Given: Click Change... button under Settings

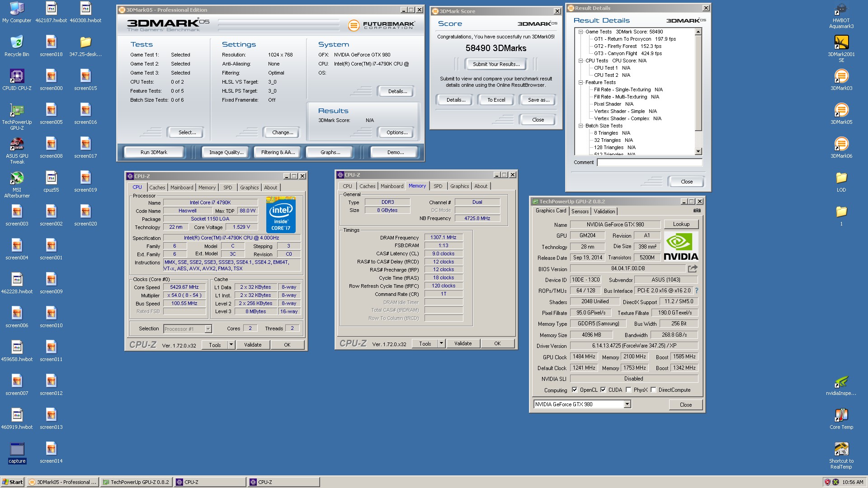Looking at the screenshot, I should tap(283, 132).
